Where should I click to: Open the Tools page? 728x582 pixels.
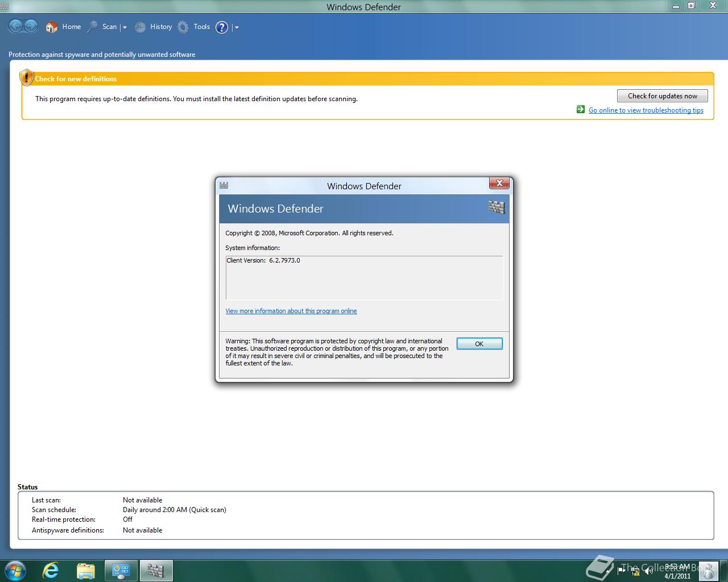(194, 27)
